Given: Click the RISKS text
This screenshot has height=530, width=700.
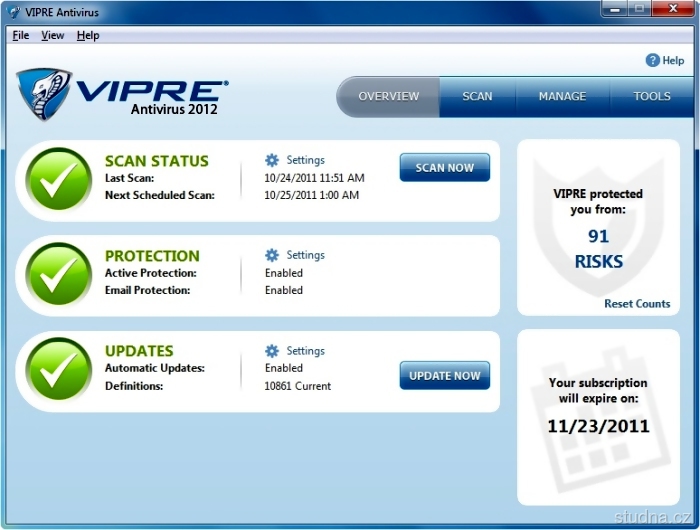Looking at the screenshot, I should (x=598, y=262).
